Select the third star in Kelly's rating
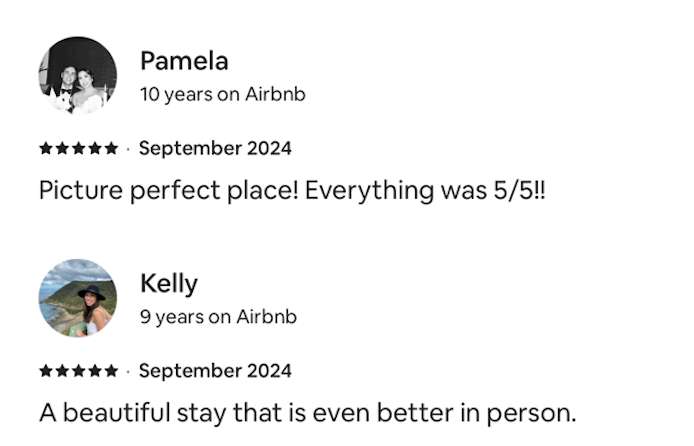This screenshot has width=694, height=446. click(x=78, y=371)
